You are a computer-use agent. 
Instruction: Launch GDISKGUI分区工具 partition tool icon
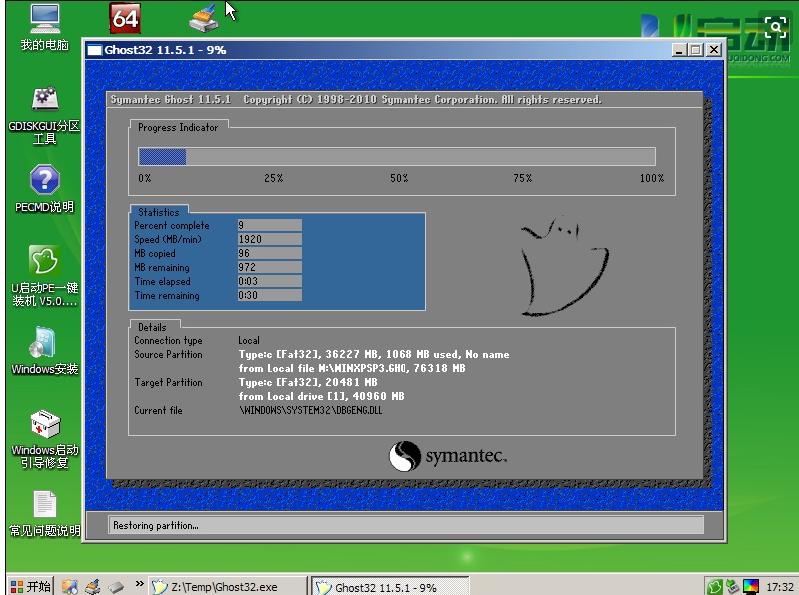click(x=44, y=116)
